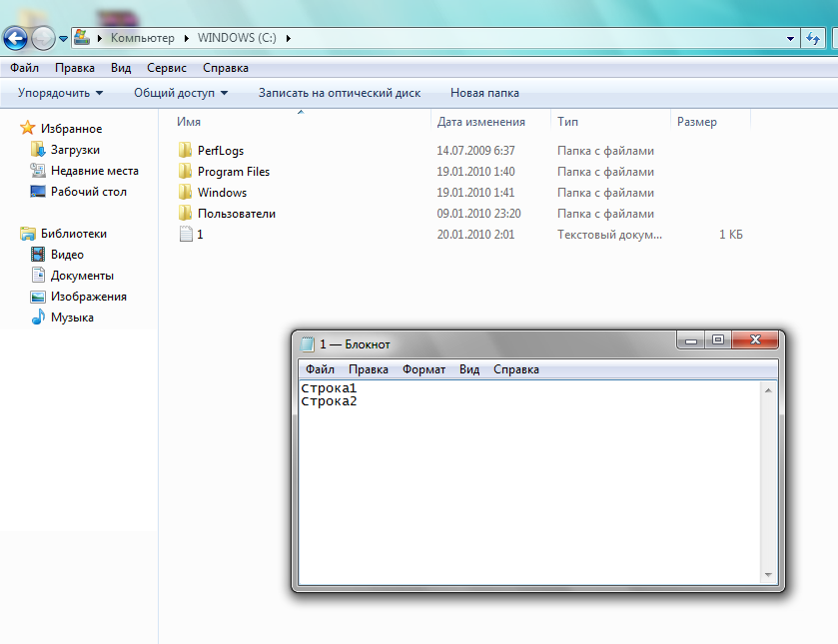Screen dimensions: 838x644
Task: Sort by the Дата изменения column header
Action: (x=481, y=122)
